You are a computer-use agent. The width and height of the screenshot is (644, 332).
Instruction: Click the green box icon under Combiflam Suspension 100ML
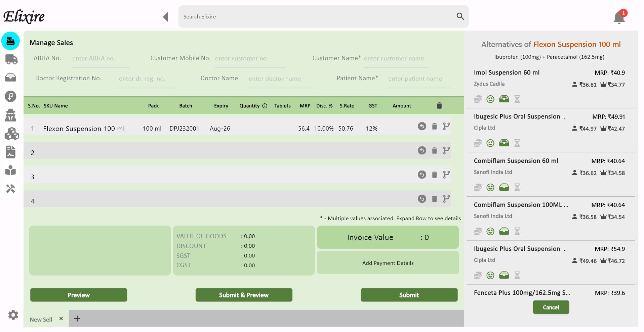(504, 231)
